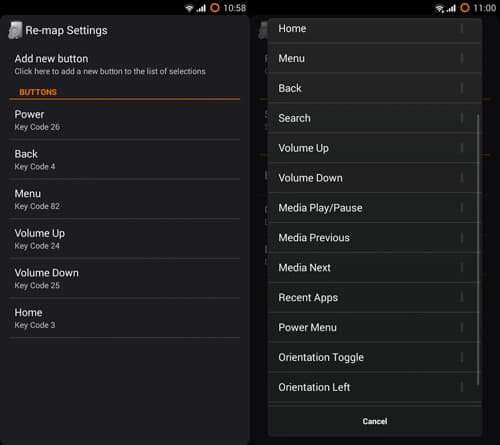500x445 pixels.
Task: Open the Volume Up Key Code 24 entry
Action: (x=124, y=239)
